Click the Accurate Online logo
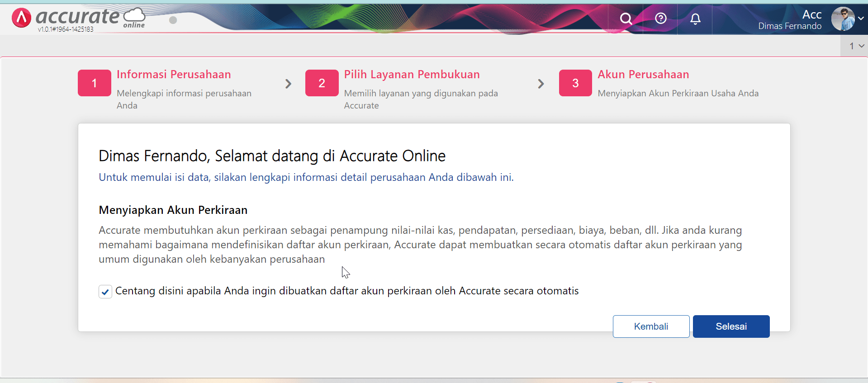 tap(78, 18)
